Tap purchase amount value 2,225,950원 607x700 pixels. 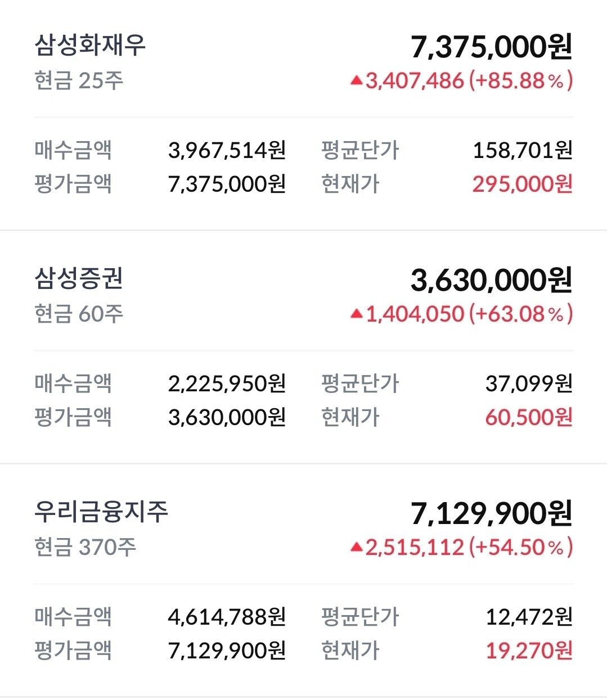coord(227,384)
